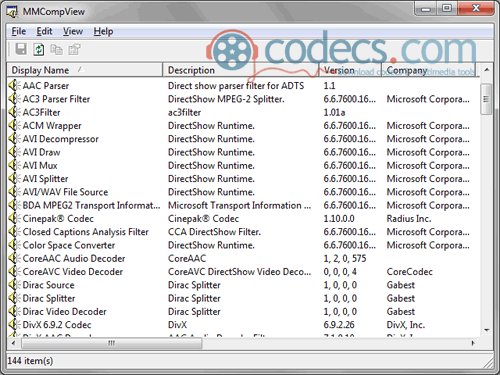Click the icon beside Closed Captions Analysis Filter
Viewport: 500px width, 375px height.
14,232
